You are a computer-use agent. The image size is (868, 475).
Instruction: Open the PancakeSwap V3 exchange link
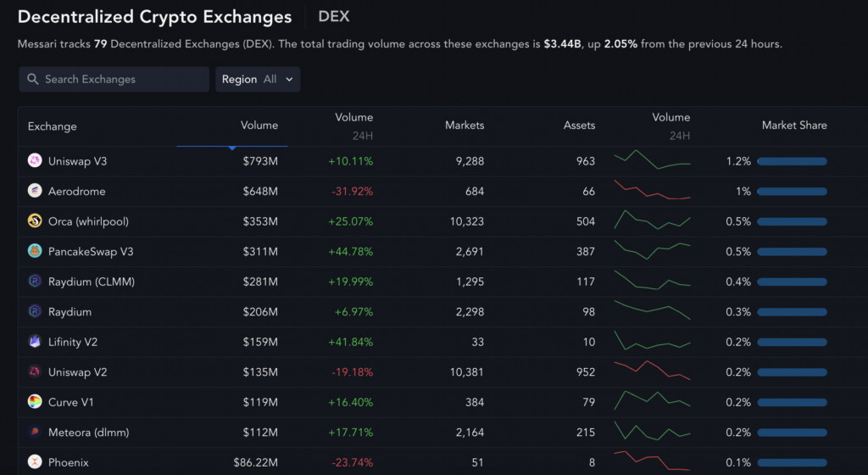[91, 251]
